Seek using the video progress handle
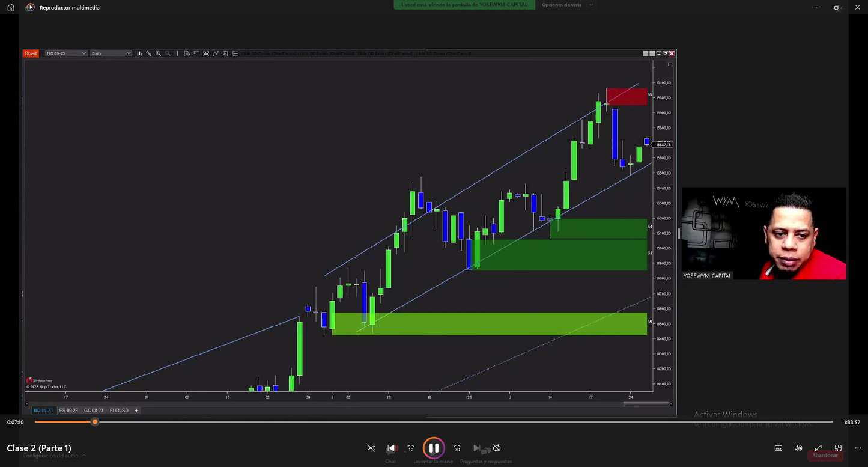 (94, 422)
